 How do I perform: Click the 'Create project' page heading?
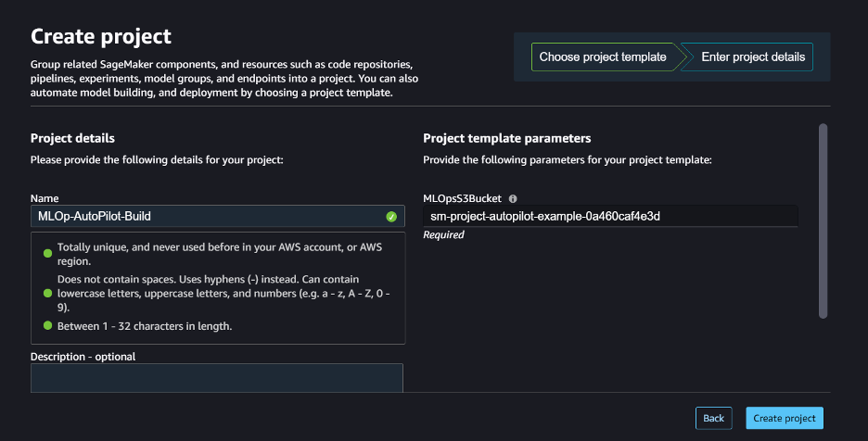101,36
